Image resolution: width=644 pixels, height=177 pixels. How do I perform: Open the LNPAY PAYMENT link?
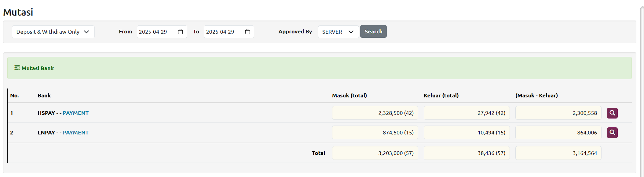point(75,133)
